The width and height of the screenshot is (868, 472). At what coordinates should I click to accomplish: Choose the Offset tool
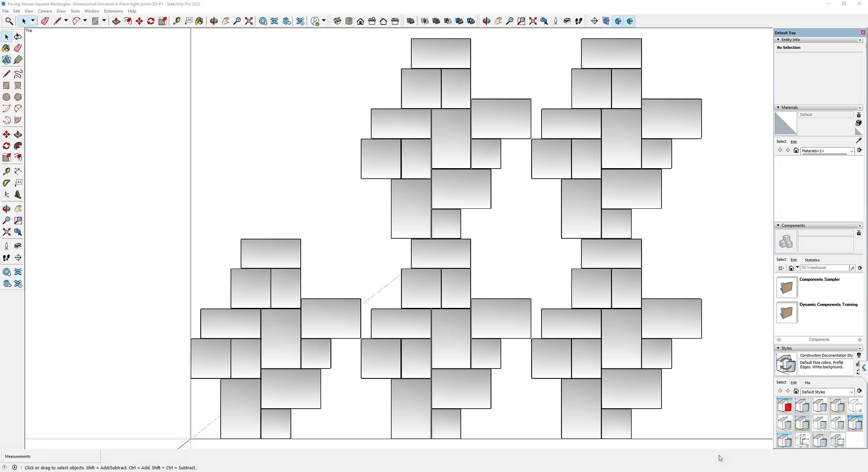tap(18, 158)
